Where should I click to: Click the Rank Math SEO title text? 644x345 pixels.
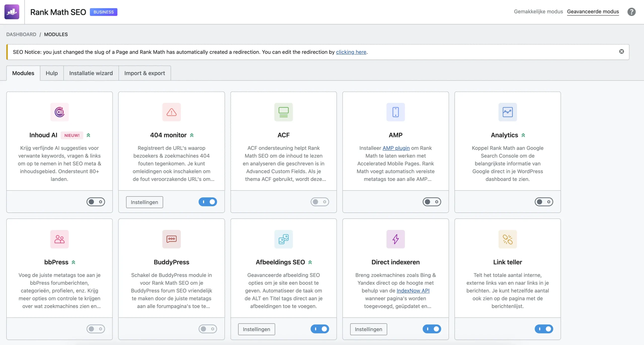coord(58,12)
